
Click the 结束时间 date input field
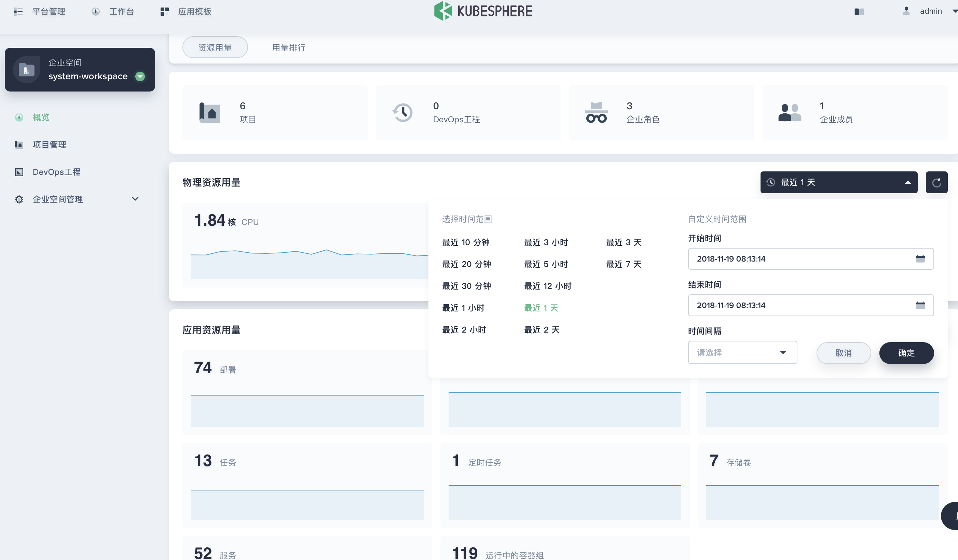point(811,306)
